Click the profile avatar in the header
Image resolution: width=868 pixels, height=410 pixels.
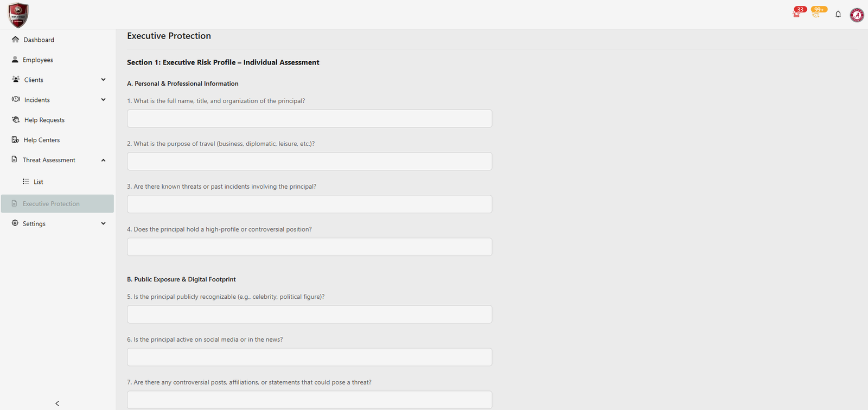coord(857,15)
